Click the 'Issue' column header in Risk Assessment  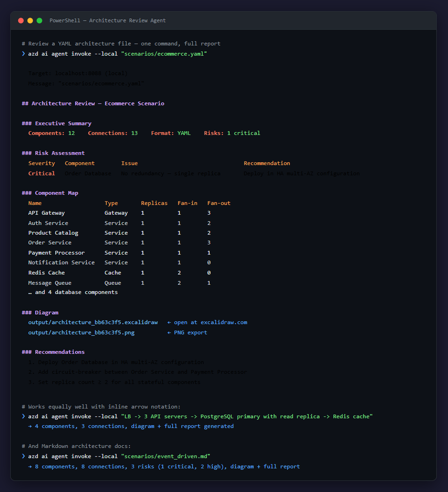click(x=129, y=163)
